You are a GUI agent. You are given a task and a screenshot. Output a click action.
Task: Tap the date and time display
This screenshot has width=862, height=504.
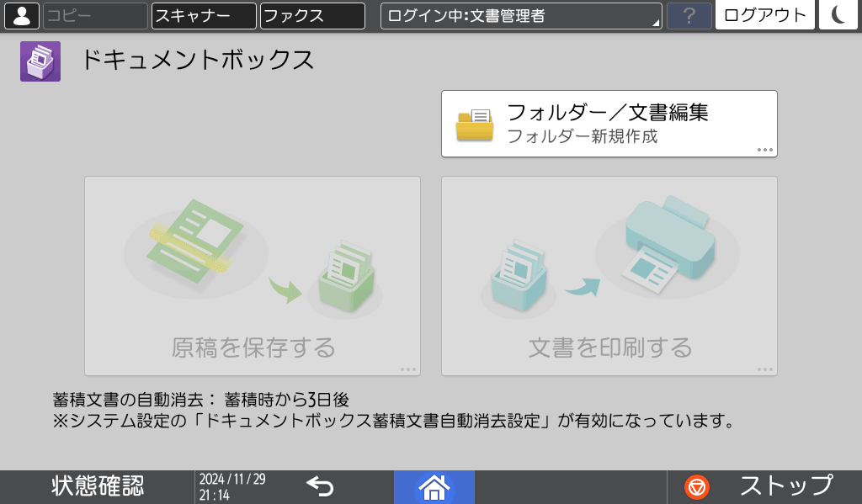click(x=231, y=485)
